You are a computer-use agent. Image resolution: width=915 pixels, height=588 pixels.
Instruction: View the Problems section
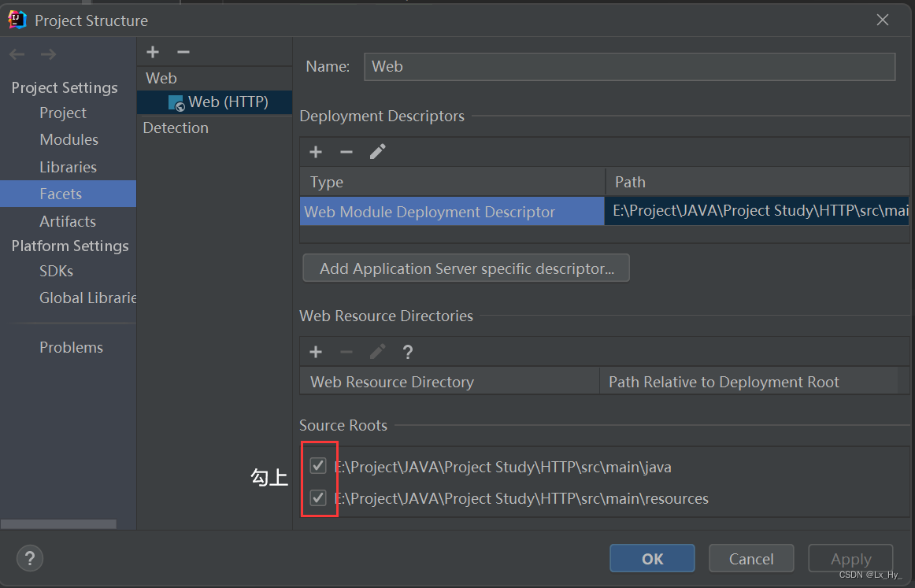[71, 347]
